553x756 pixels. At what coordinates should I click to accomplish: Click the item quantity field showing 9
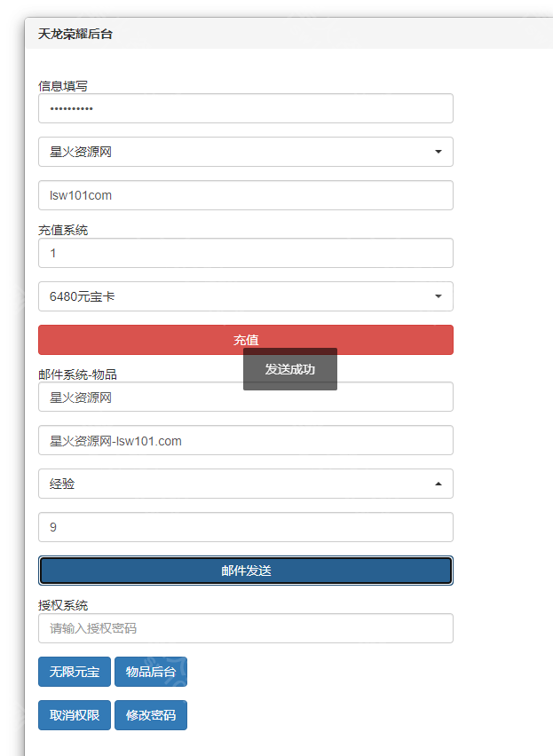pyautogui.click(x=245, y=527)
